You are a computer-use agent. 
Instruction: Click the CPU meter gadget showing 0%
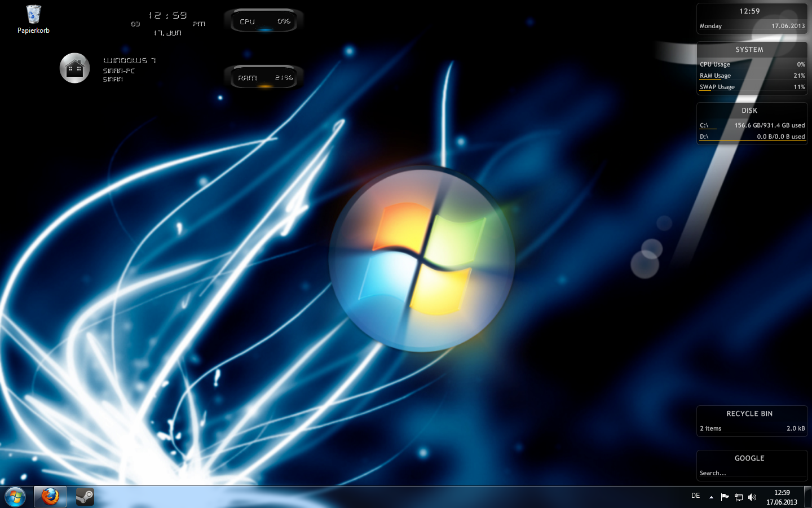[264, 21]
